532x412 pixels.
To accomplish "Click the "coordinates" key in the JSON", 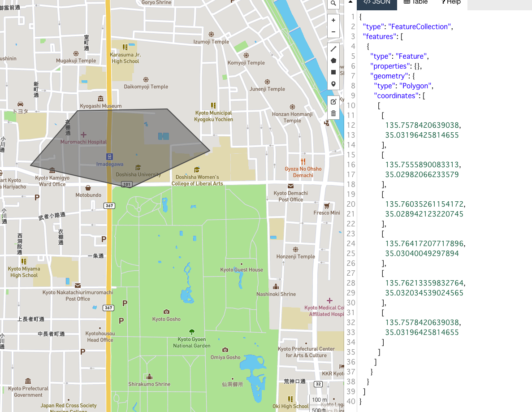I will pos(396,95).
